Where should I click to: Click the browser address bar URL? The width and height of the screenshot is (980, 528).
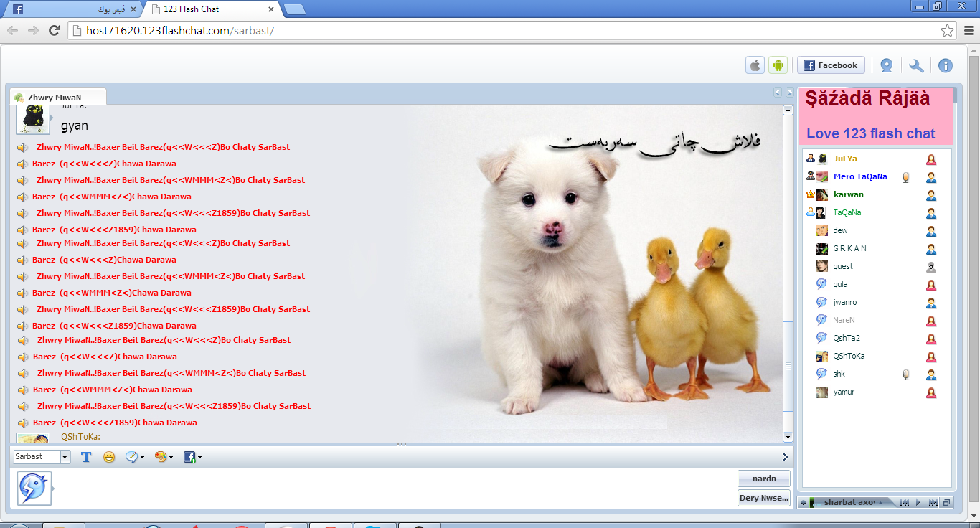(x=180, y=31)
